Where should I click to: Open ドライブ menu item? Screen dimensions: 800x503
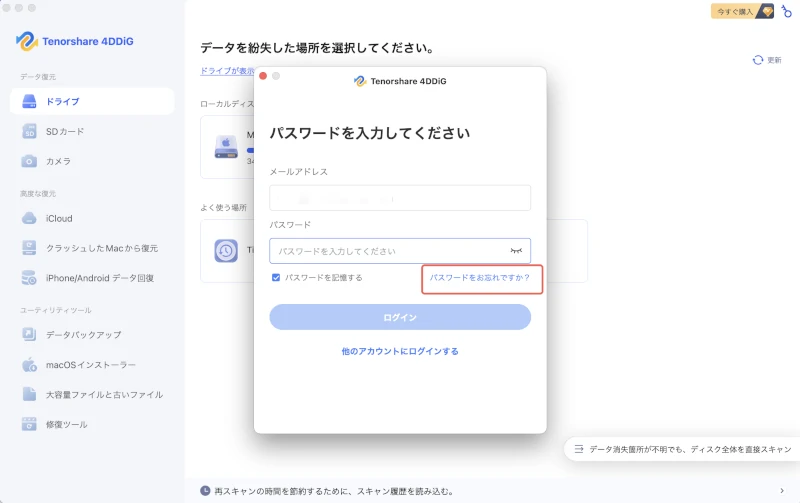(92, 102)
